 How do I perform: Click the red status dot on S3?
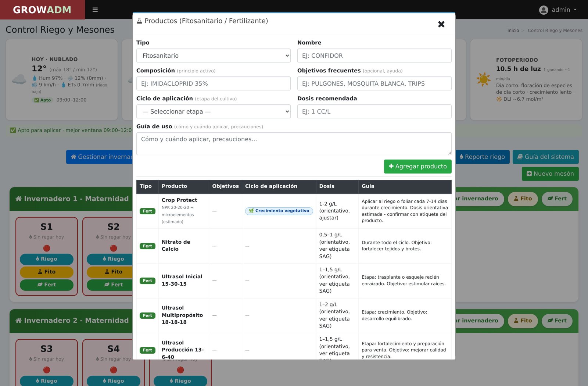tap(47, 370)
